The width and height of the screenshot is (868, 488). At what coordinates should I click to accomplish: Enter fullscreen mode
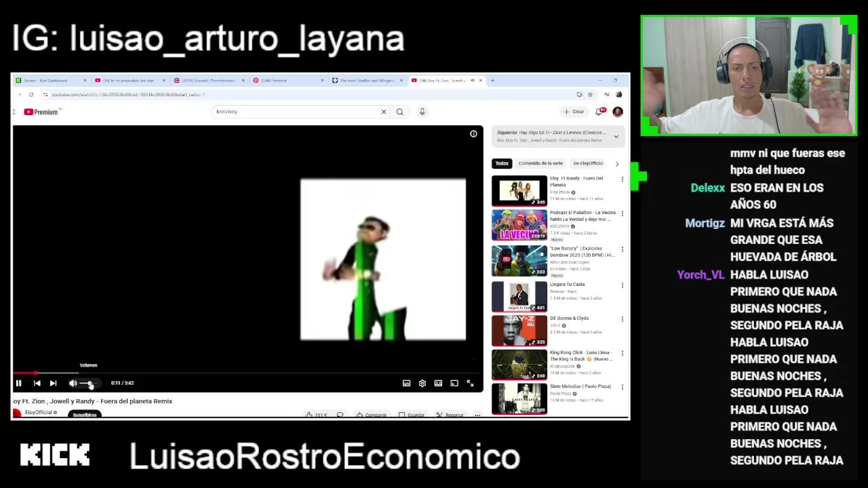(470, 383)
